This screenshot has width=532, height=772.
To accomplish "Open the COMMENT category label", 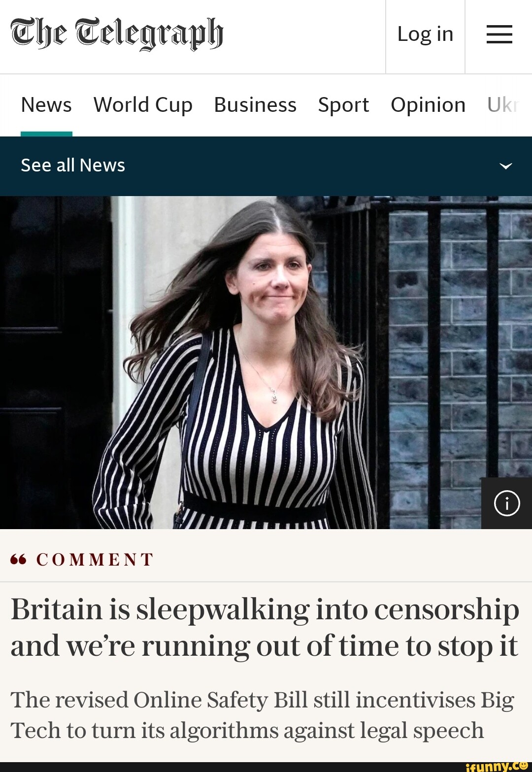I will coord(95,559).
